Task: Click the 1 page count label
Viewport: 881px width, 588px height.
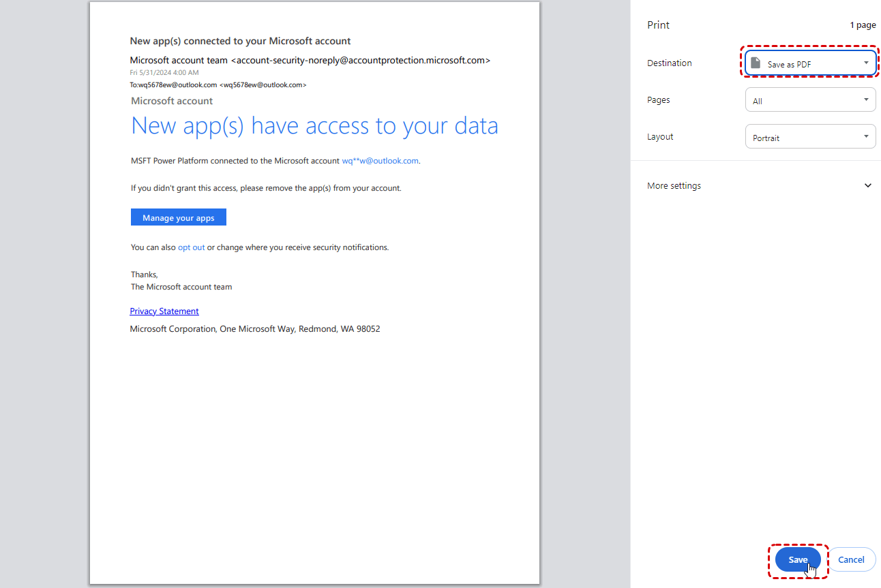Action: click(x=863, y=25)
